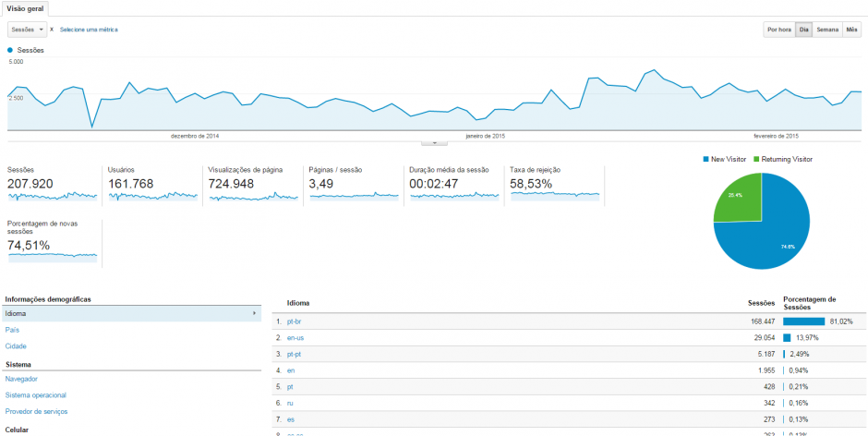Open the Cidade dimension link
The image size is (868, 436).
(16, 346)
